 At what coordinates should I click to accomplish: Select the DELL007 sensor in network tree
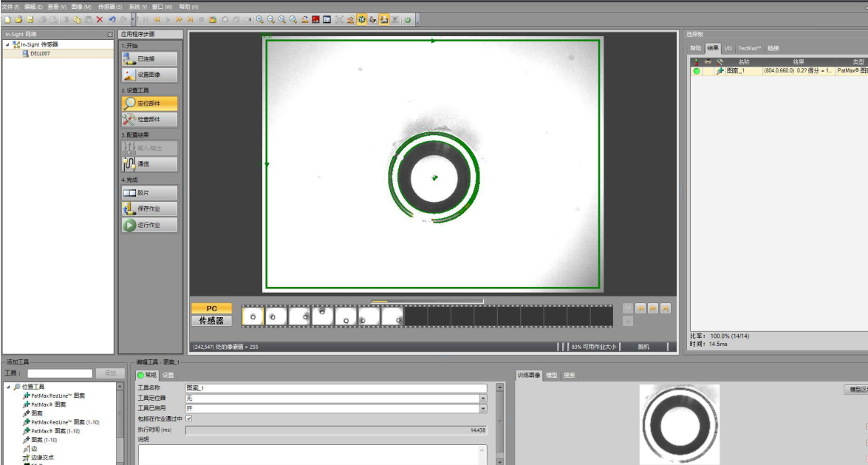[x=40, y=53]
